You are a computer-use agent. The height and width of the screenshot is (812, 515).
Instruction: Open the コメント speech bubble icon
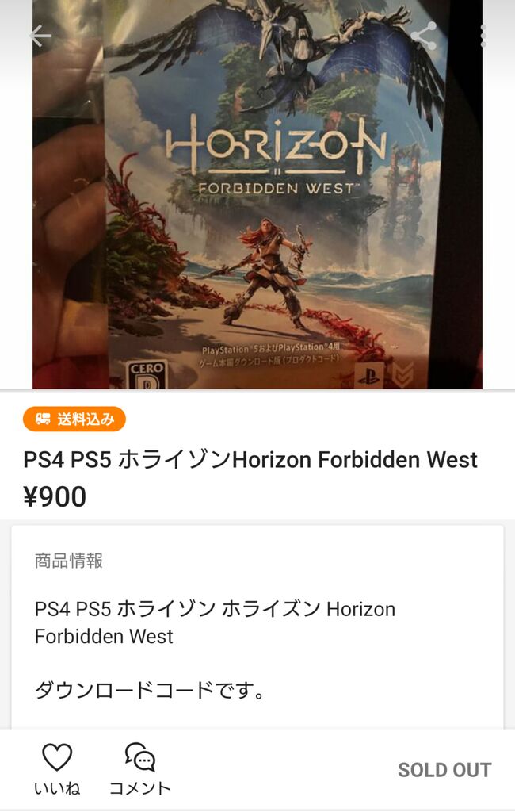pos(140,757)
